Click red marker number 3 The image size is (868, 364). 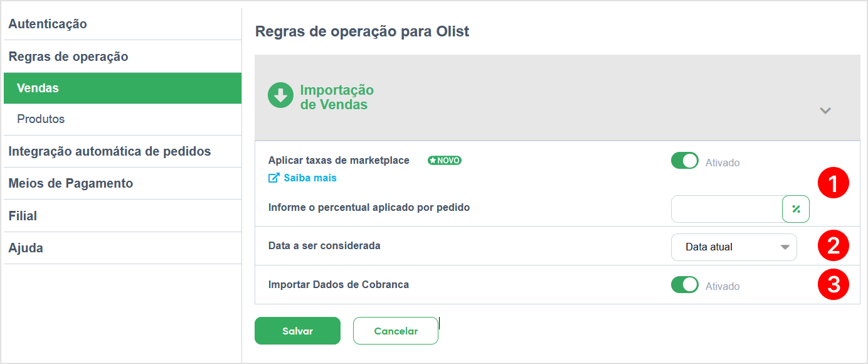pos(834,284)
